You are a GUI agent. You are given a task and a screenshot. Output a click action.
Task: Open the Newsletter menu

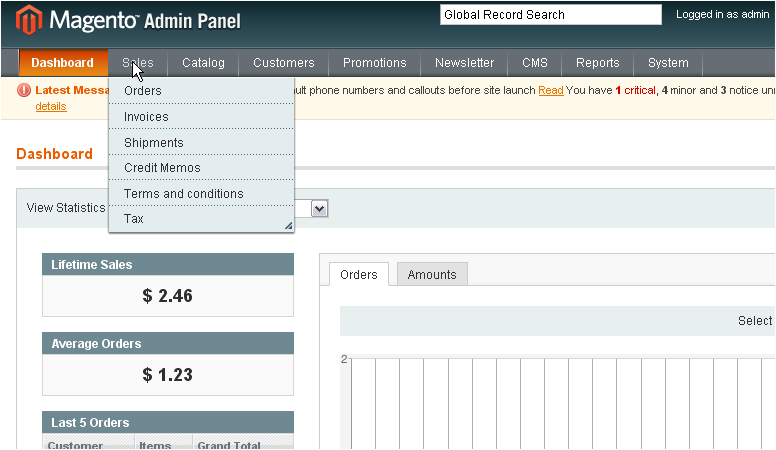[464, 63]
